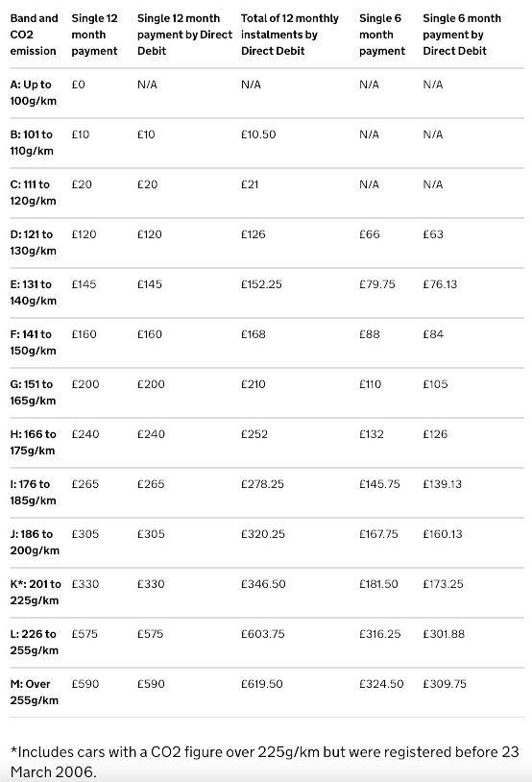Select the £10.50 instalment value for band B
The height and width of the screenshot is (782, 532).
pos(258,134)
